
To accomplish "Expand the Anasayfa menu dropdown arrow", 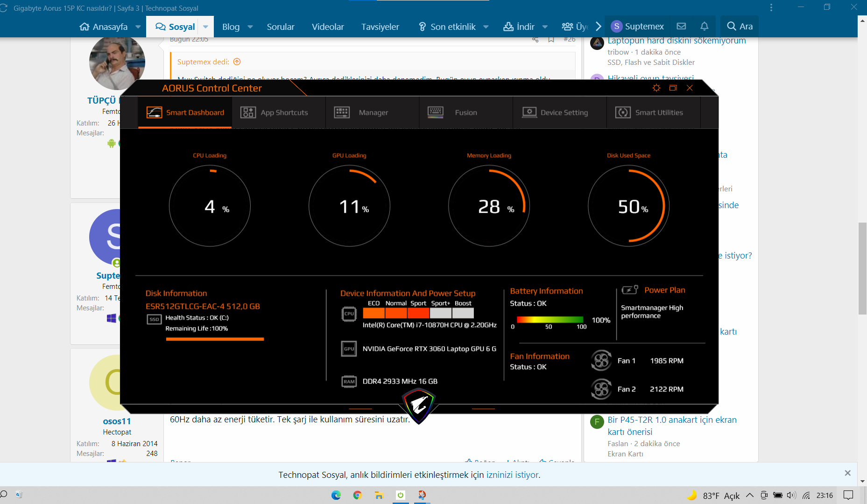I will (x=138, y=27).
